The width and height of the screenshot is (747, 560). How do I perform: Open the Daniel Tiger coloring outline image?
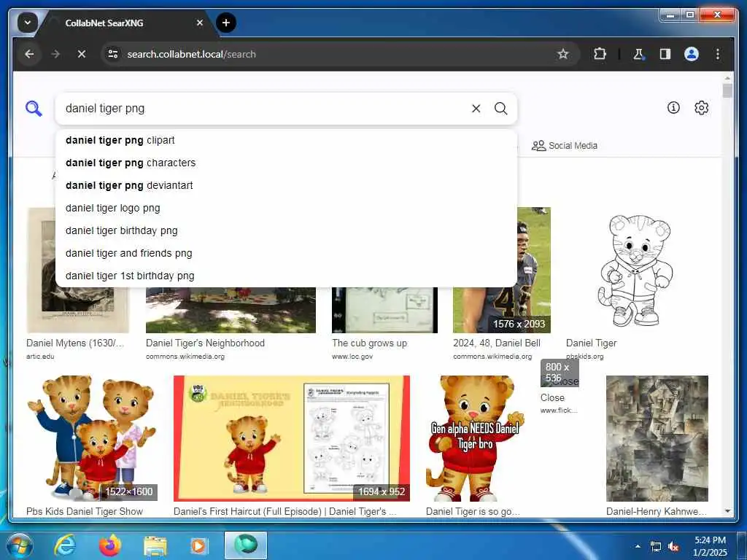tap(636, 270)
